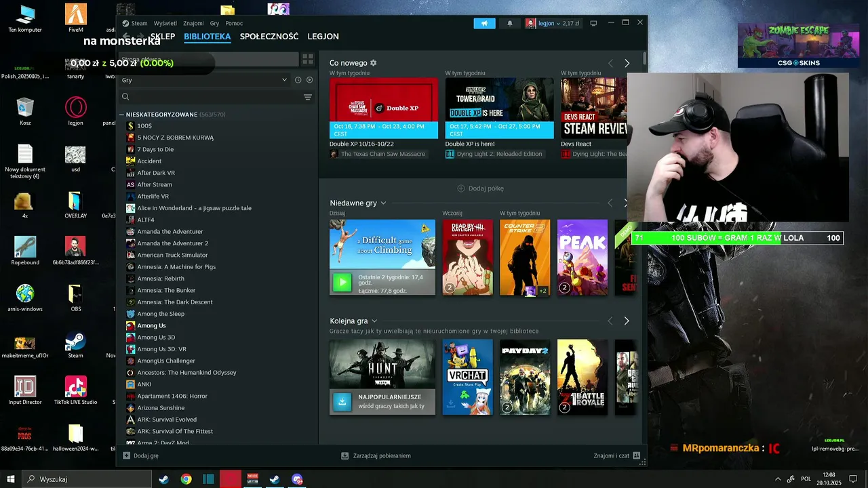The width and height of the screenshot is (868, 488).
Task: Switch library to grid collections view
Action: coord(307,60)
